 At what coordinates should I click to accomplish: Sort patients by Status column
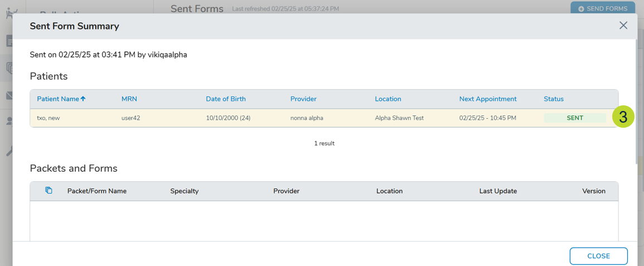tap(553, 99)
